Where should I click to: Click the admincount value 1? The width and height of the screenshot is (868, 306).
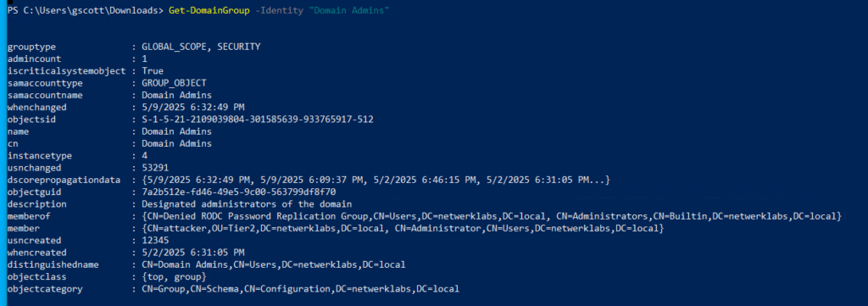pos(144,59)
